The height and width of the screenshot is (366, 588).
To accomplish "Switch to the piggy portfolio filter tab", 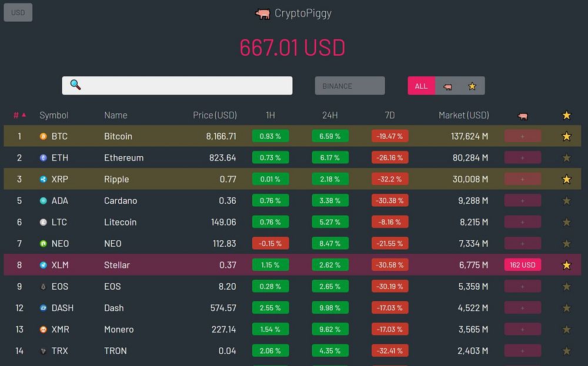I will [x=447, y=86].
